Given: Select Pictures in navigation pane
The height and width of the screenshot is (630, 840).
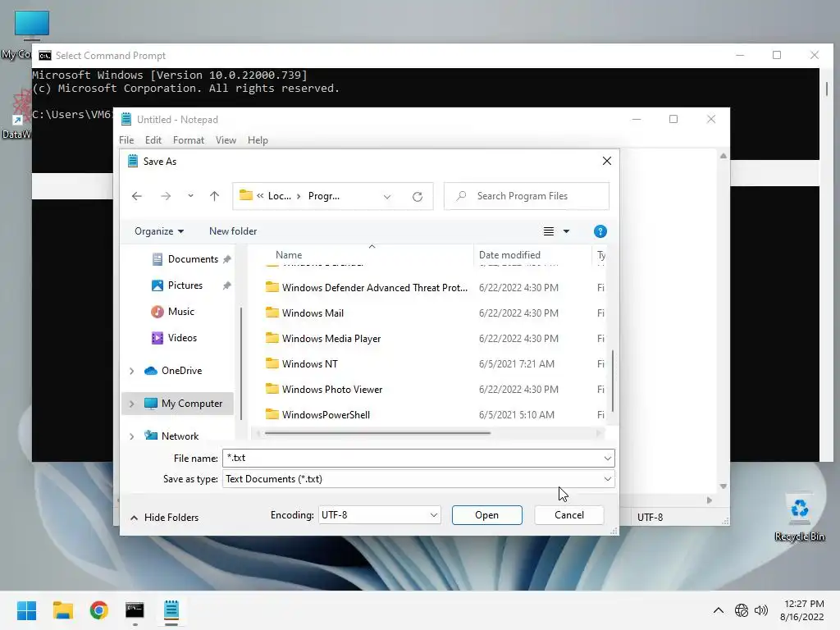Looking at the screenshot, I should click(x=185, y=285).
